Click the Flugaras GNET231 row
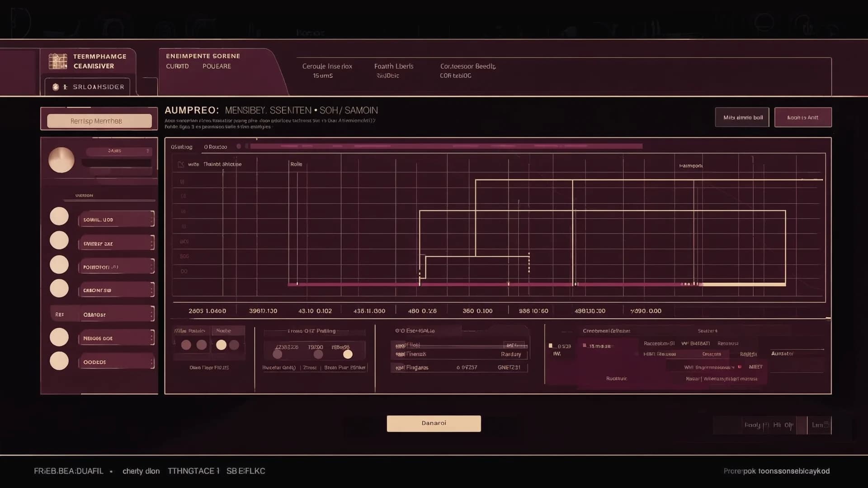 pos(459,367)
